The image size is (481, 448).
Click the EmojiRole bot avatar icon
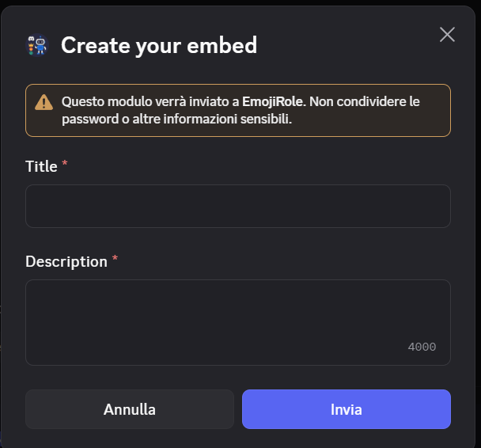click(37, 46)
